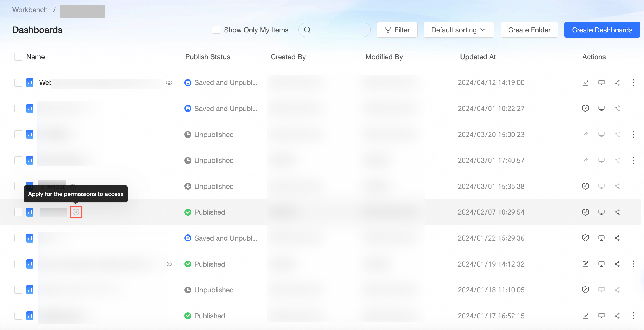Click the preview monitor icon on the 2024/04/01 row
This screenshot has width=644, height=330.
pyautogui.click(x=601, y=108)
